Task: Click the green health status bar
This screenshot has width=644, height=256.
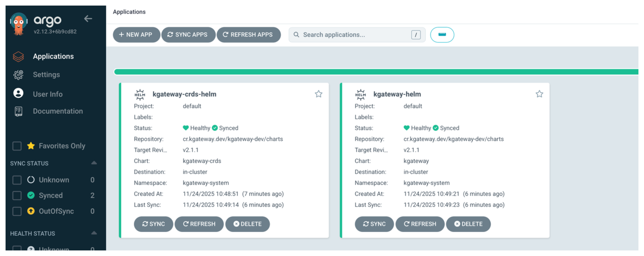Action: [x=376, y=72]
